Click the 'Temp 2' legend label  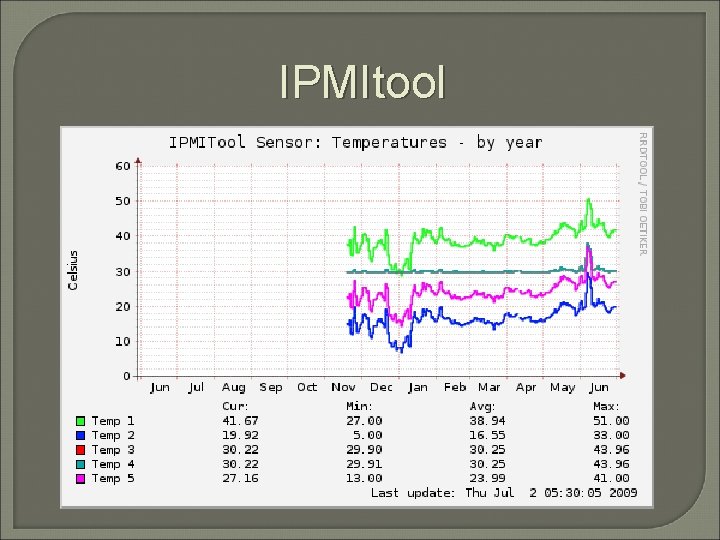point(112,435)
